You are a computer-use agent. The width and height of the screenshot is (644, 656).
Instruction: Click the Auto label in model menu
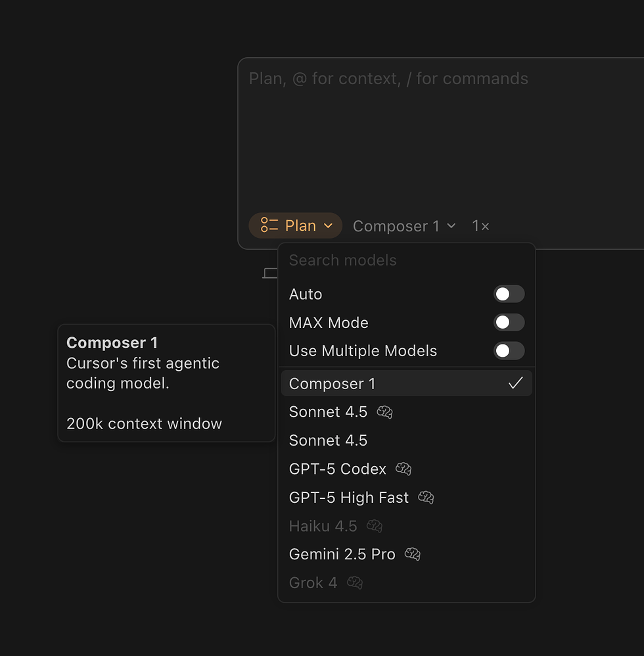pyautogui.click(x=306, y=294)
